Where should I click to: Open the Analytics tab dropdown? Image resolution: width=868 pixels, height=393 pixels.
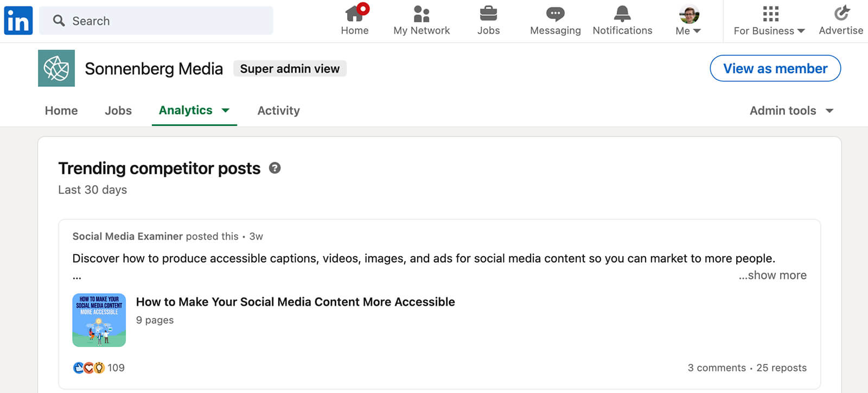[194, 110]
